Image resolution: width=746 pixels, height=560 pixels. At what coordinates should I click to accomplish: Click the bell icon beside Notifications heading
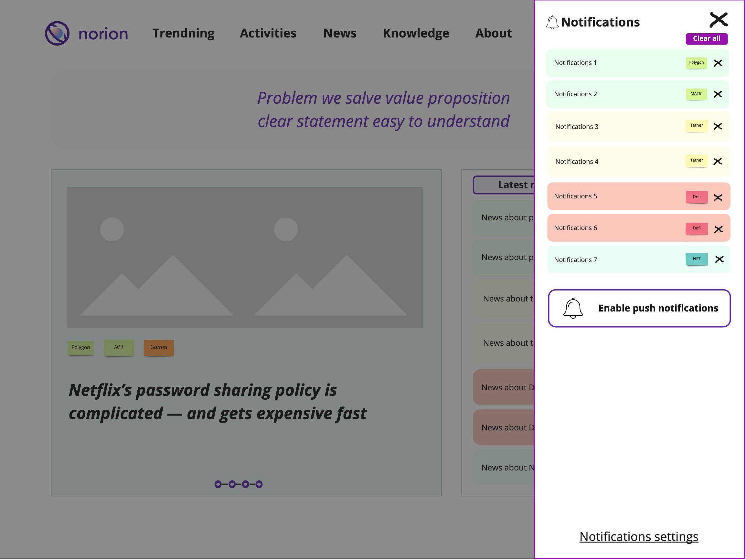point(552,23)
